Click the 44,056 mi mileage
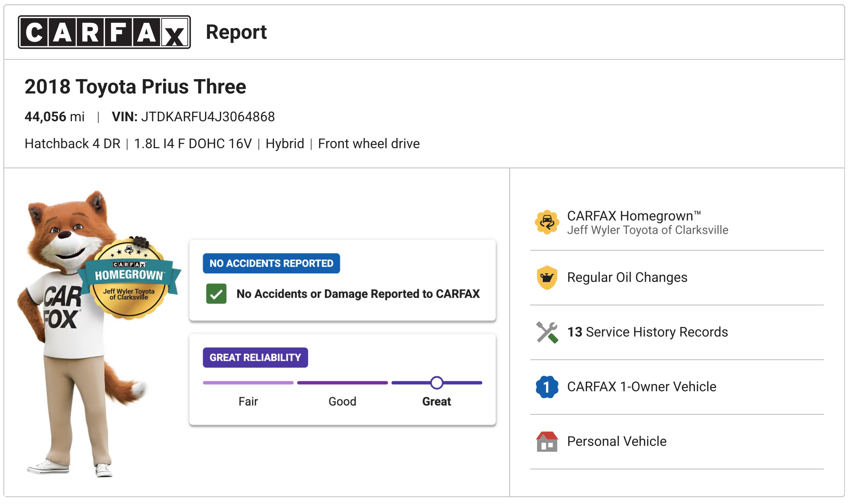The height and width of the screenshot is (504, 849). pyautogui.click(x=55, y=117)
